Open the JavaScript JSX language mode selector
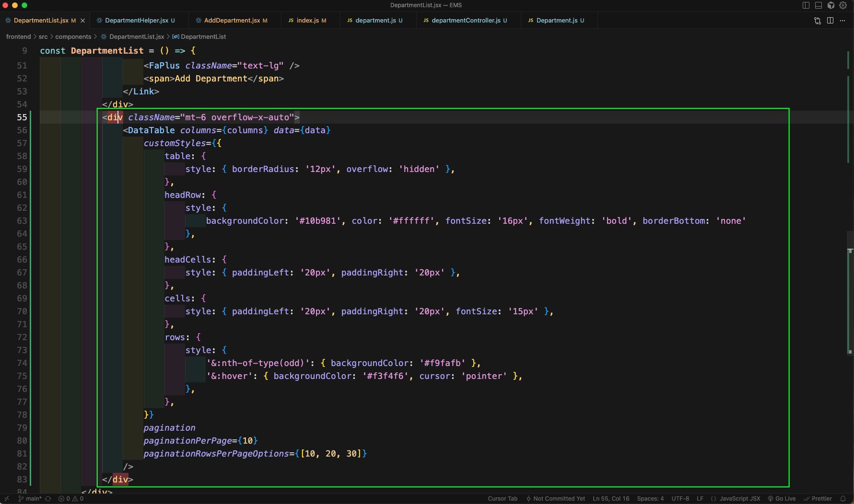This screenshot has width=854, height=504. [x=740, y=499]
